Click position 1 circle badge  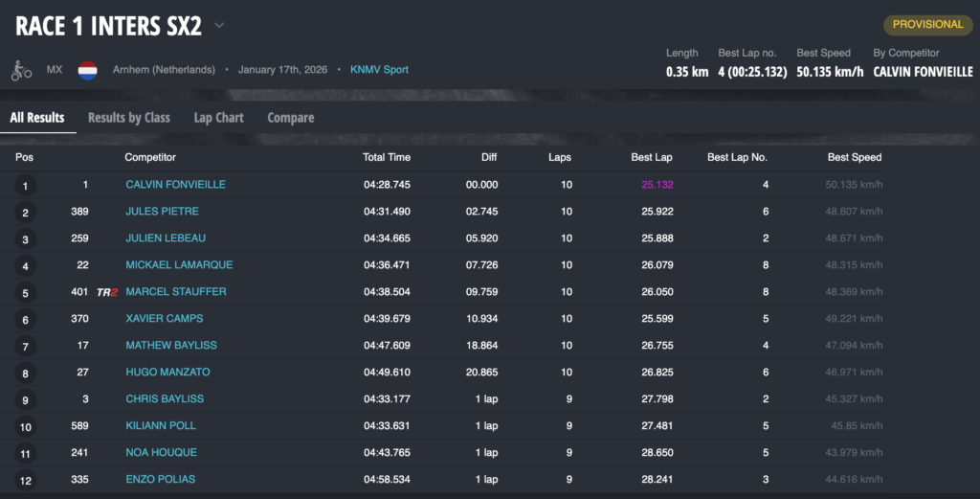click(25, 186)
